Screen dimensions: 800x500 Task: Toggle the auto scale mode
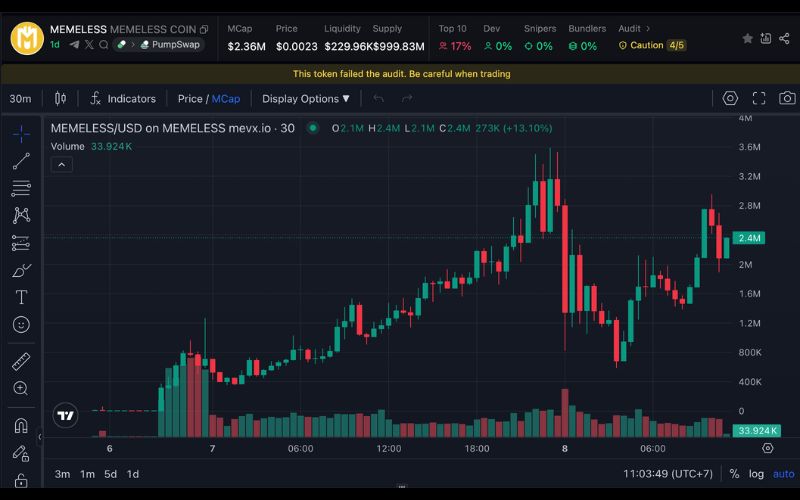pos(784,474)
